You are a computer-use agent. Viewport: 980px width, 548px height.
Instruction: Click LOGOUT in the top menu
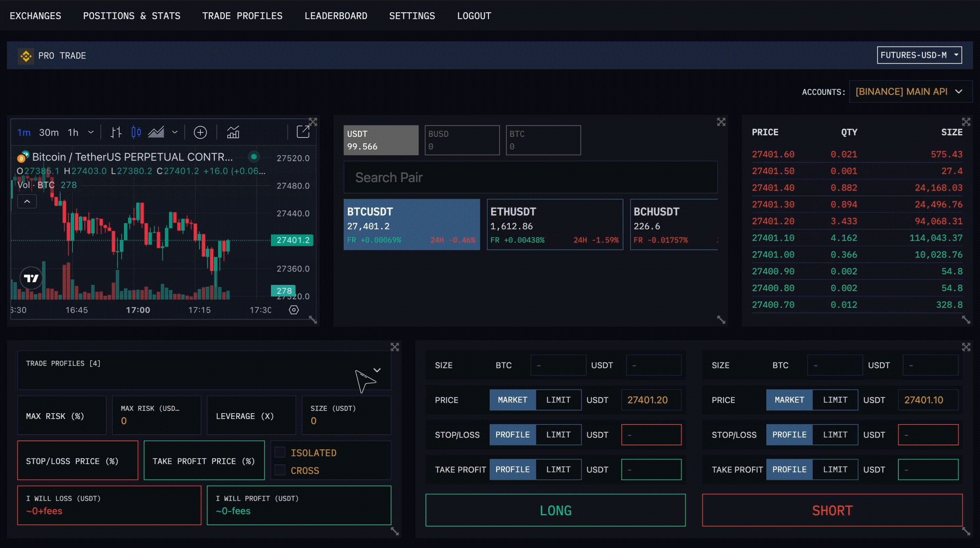(x=474, y=16)
